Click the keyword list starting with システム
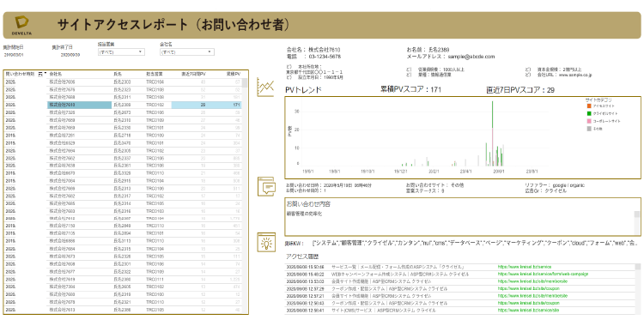Screen dimensions: 644x326 pyautogui.click(x=475, y=243)
